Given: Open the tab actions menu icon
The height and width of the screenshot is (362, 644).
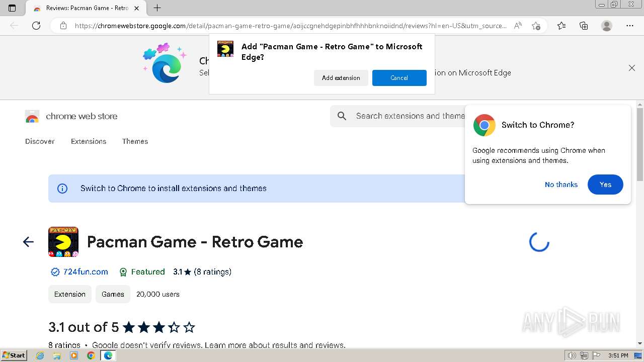Looking at the screenshot, I should [x=12, y=8].
